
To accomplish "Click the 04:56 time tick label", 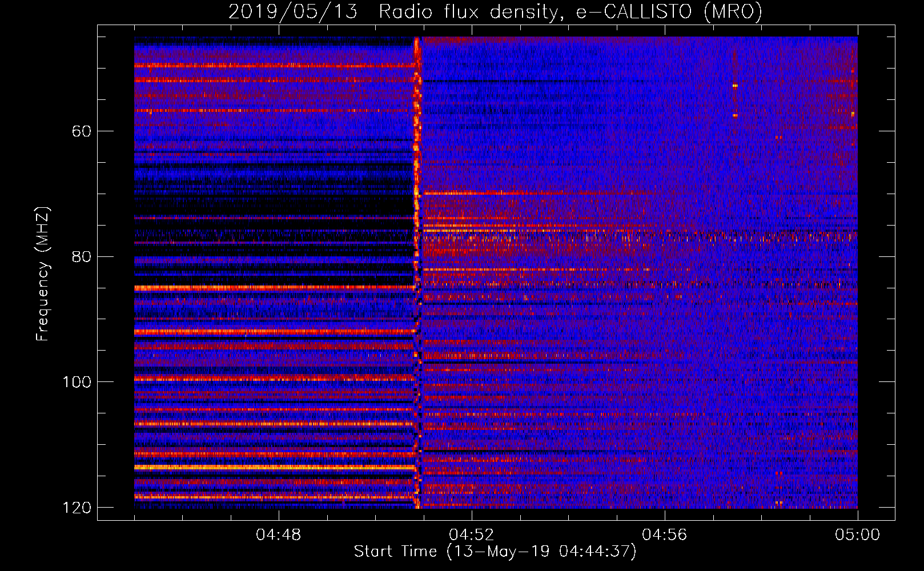I will pos(664,535).
